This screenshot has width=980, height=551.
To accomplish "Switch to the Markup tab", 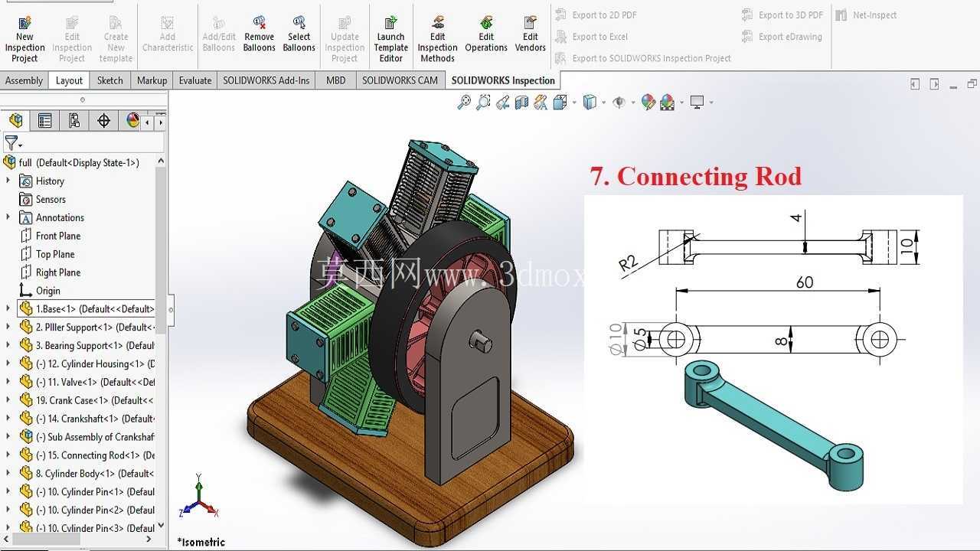I will click(152, 80).
